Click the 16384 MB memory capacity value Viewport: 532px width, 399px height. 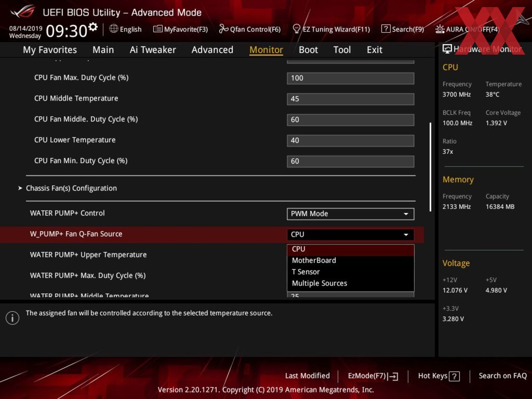coord(500,207)
